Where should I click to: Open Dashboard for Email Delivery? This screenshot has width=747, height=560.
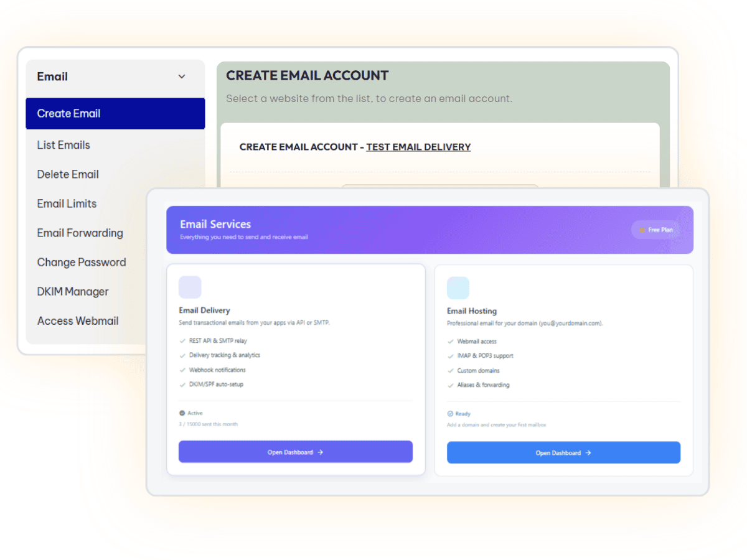(x=296, y=452)
